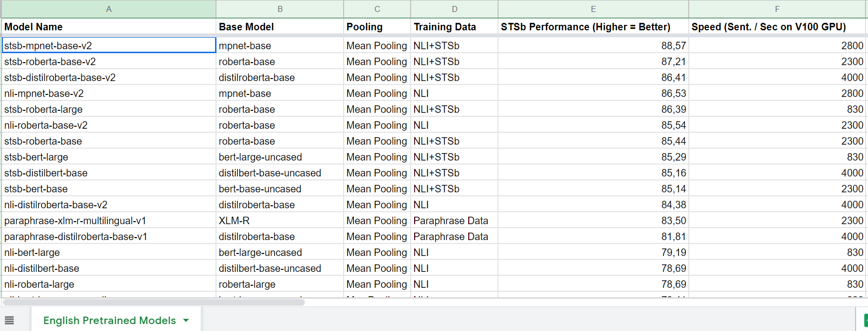
Task: Click the Training Data header cell
Action: 454,27
